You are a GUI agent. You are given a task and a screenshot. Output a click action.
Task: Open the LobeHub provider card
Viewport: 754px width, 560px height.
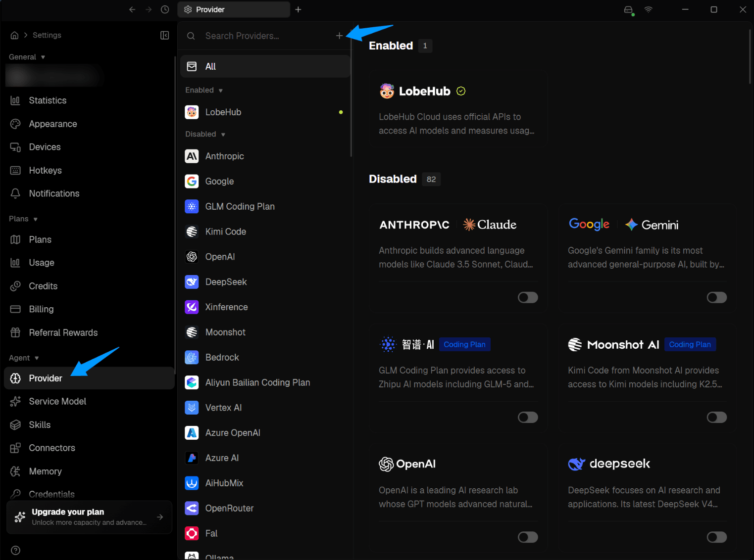pyautogui.click(x=458, y=108)
